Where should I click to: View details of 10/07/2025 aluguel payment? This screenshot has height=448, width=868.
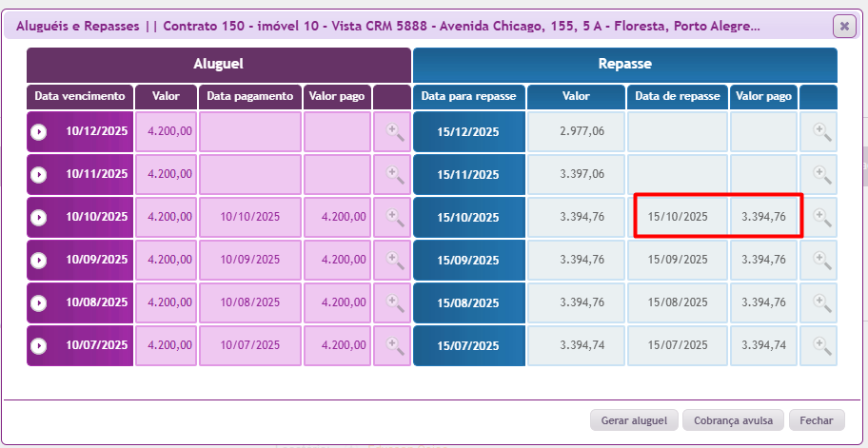pos(392,345)
